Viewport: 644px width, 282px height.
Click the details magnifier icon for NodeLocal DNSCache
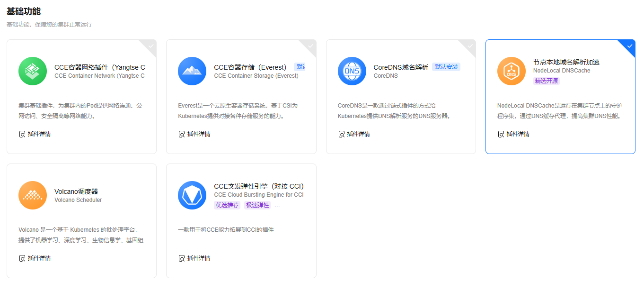pyautogui.click(x=501, y=134)
